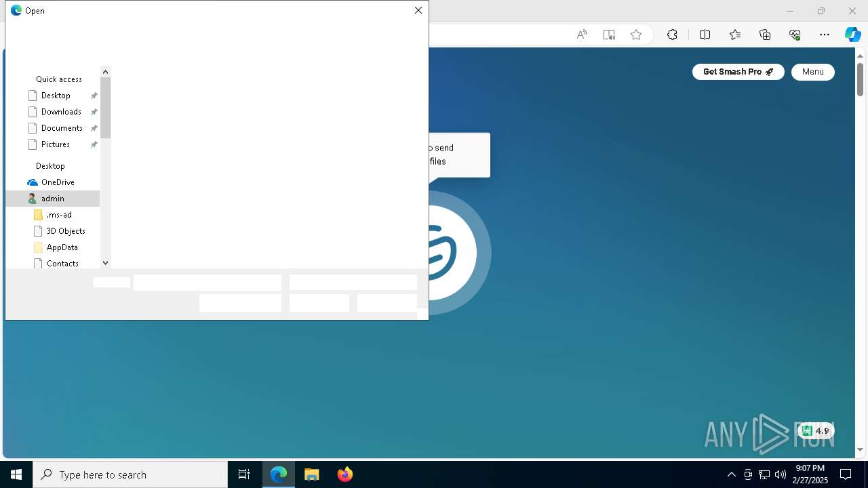Show hidden tray icons chevron
Image resolution: width=868 pixels, height=488 pixels.
pyautogui.click(x=731, y=474)
